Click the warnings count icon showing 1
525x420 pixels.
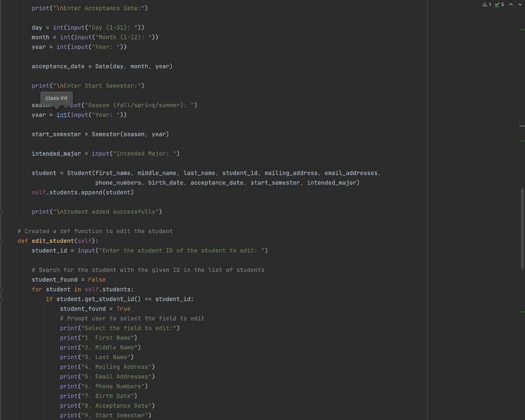[x=487, y=4]
